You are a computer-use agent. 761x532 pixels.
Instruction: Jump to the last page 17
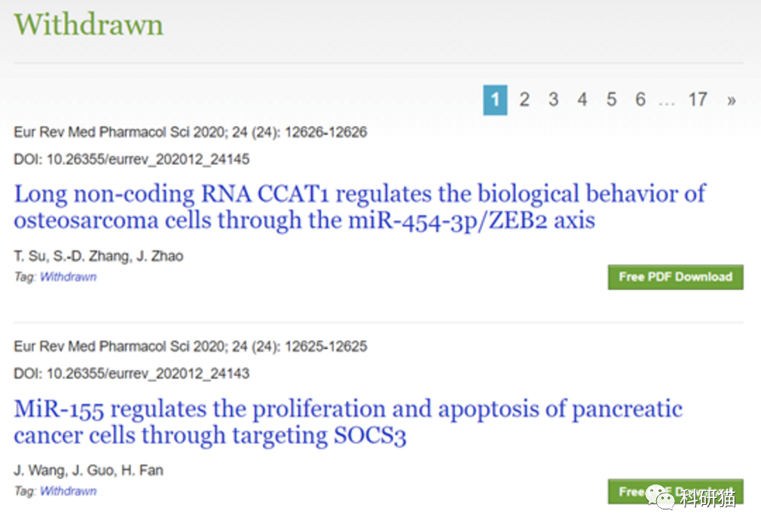tap(698, 99)
